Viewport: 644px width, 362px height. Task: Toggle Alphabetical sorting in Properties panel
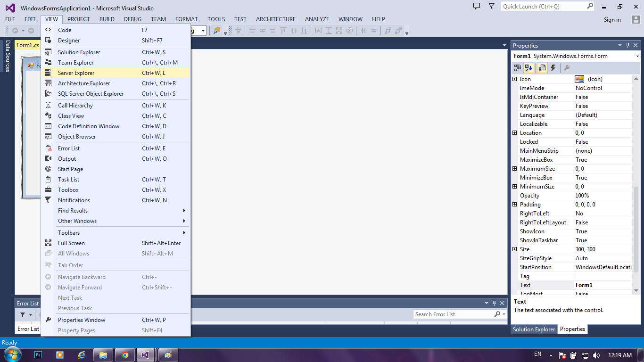[x=528, y=68]
